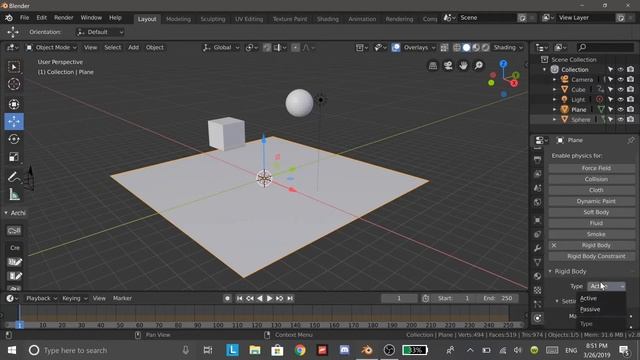Viewport: 640px width, 360px height.
Task: Switch to solid viewport shading mode
Action: pos(466,48)
